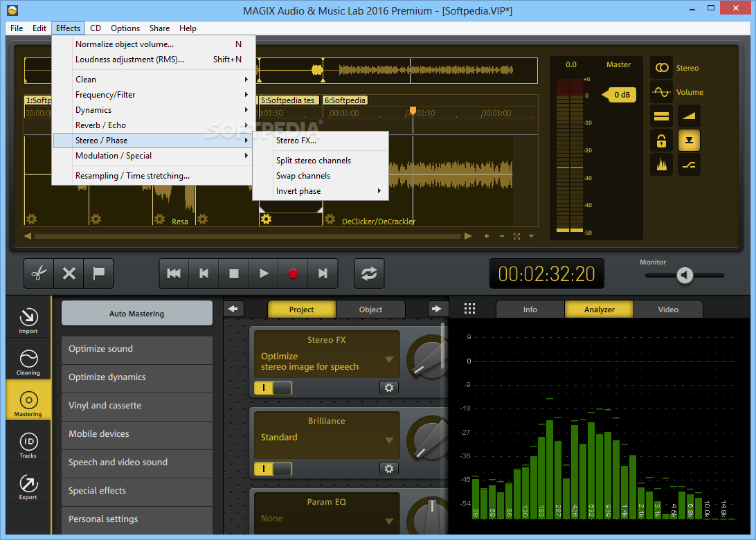Toggle the padlock lock icon
756x540 pixels.
click(x=662, y=141)
